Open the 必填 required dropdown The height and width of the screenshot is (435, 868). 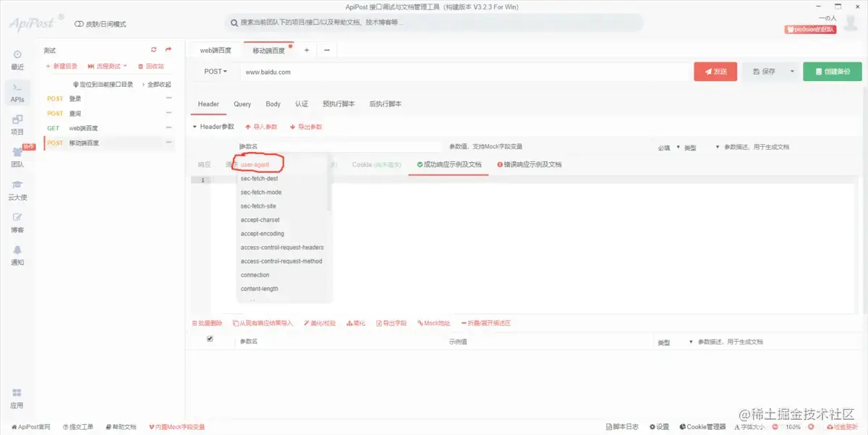pyautogui.click(x=668, y=147)
